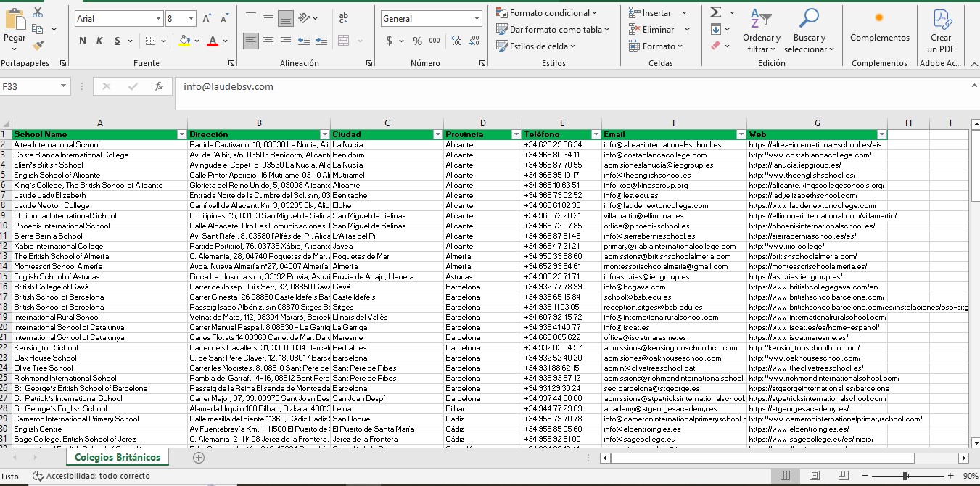
Task: Toggle bottom vertical alignment
Action: click(285, 18)
